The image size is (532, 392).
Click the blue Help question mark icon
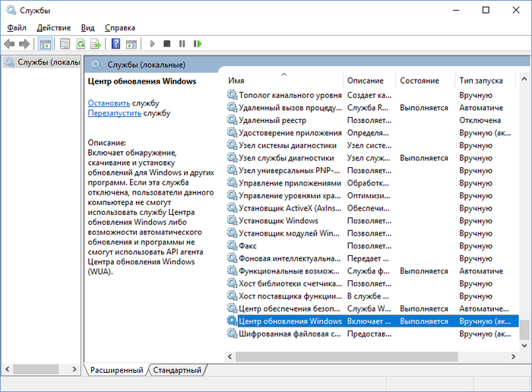[116, 44]
